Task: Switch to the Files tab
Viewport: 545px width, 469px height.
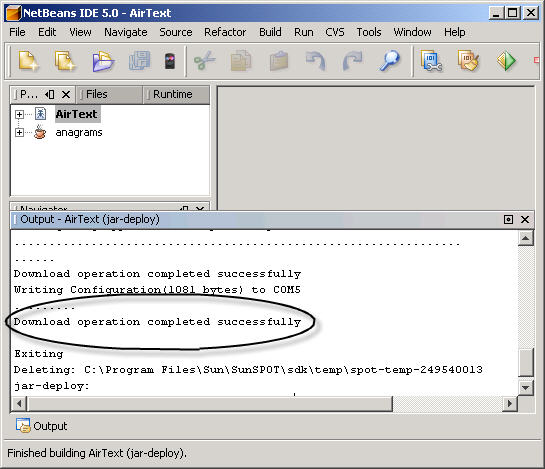Action: (x=109, y=95)
